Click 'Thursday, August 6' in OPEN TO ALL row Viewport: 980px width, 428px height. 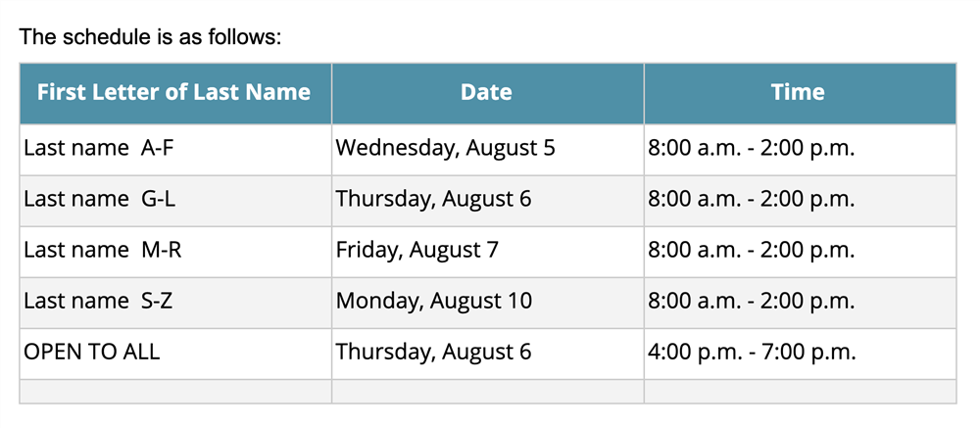click(487, 354)
